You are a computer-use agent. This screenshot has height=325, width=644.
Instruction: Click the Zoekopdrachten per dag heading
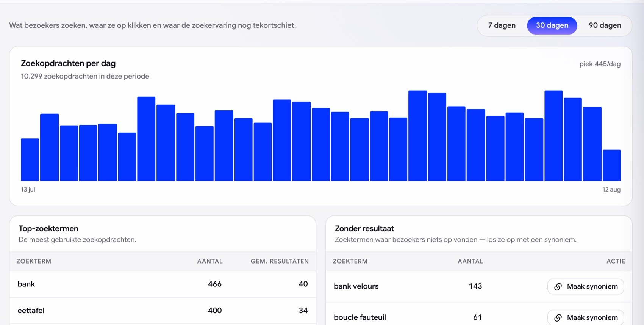click(x=68, y=63)
